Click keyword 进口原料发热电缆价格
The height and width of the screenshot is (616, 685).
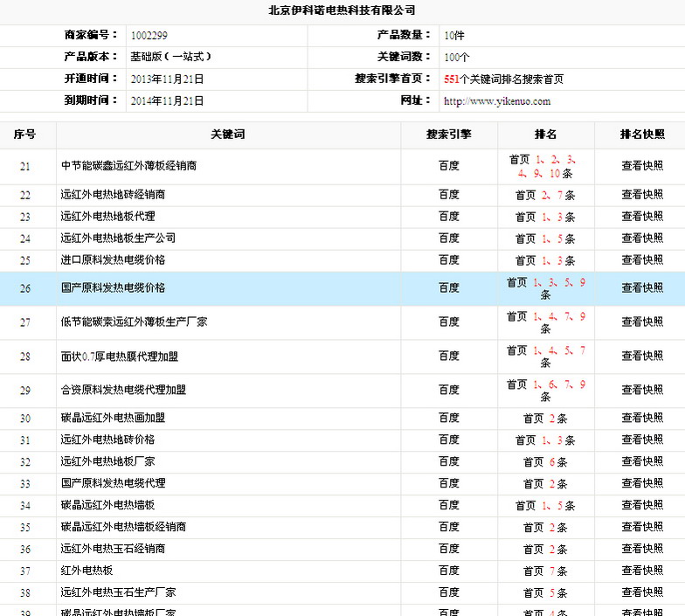point(113,260)
